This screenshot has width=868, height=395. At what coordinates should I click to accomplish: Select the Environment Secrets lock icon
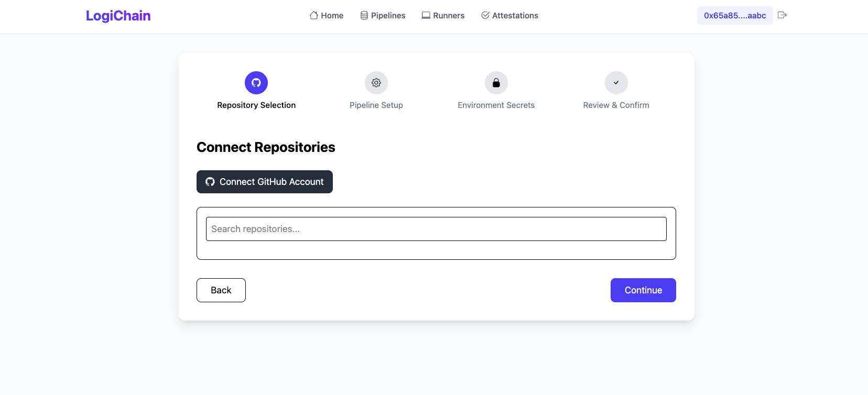pyautogui.click(x=496, y=83)
